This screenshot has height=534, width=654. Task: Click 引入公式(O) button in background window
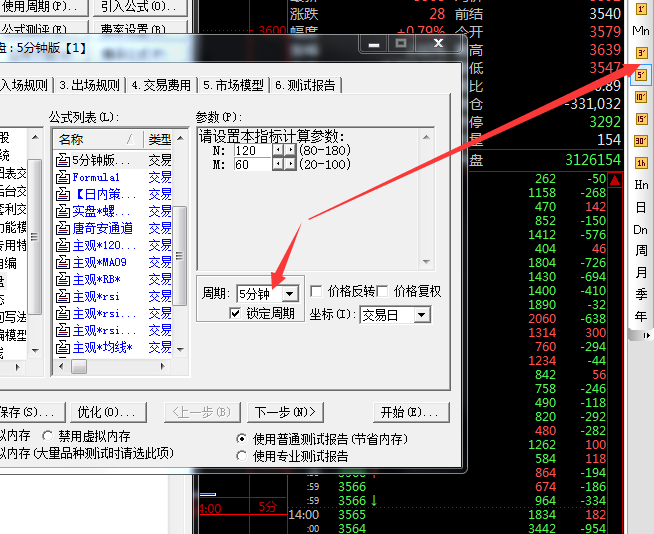(x=140, y=7)
